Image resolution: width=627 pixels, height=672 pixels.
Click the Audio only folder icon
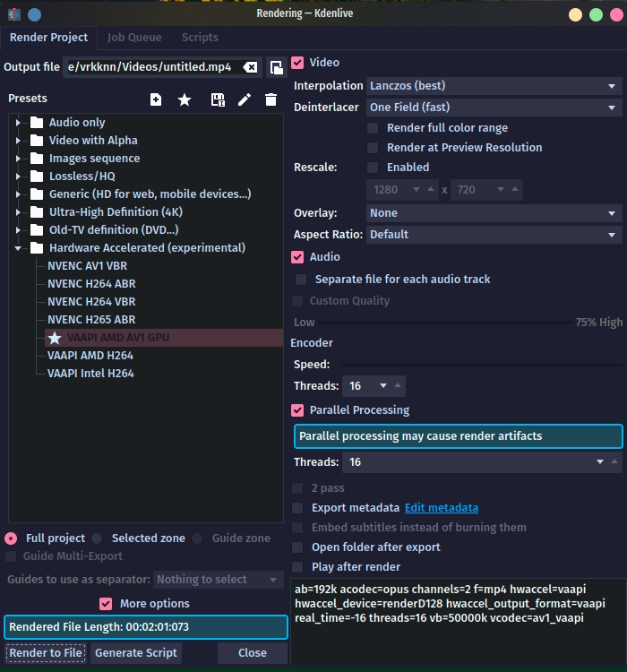tap(37, 123)
